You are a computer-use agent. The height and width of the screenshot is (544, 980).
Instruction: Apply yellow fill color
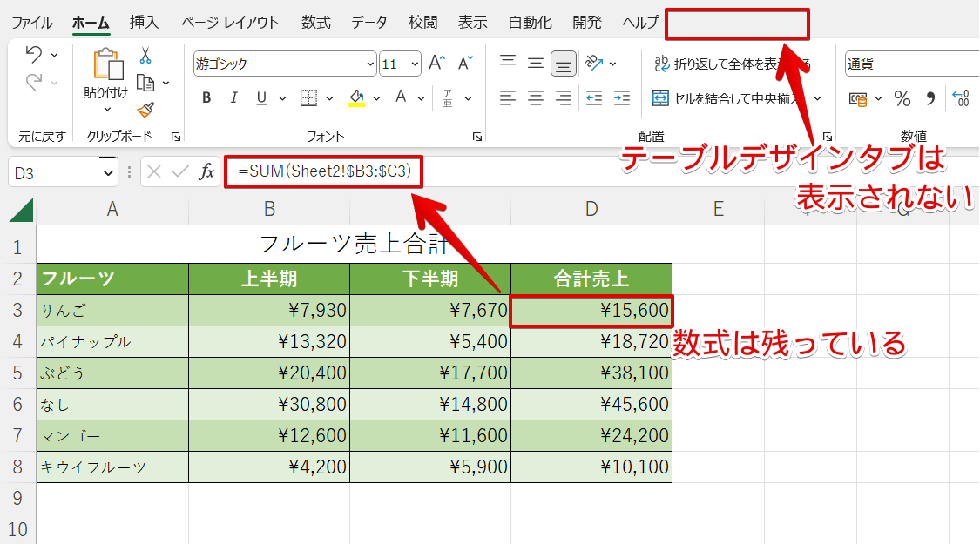(x=356, y=98)
